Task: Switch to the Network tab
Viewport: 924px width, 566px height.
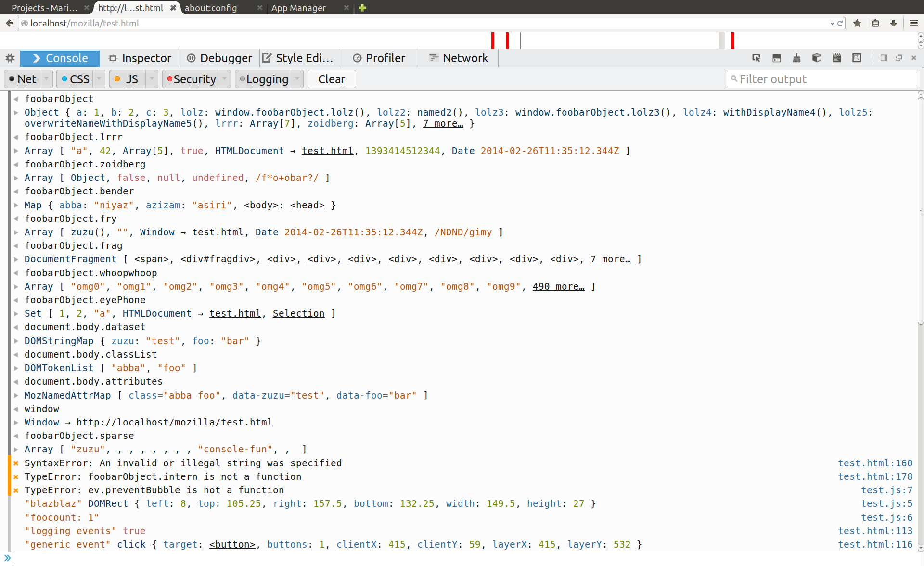Action: click(458, 58)
